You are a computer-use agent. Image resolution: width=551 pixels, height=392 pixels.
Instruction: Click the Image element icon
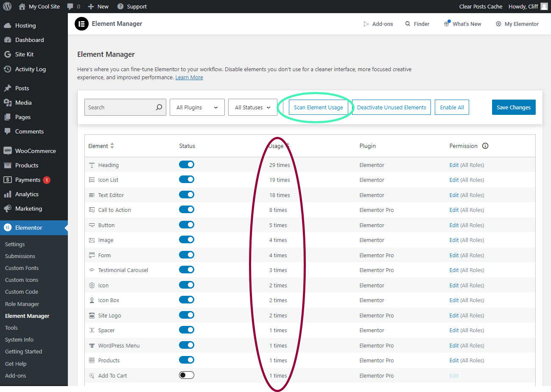pyautogui.click(x=92, y=240)
